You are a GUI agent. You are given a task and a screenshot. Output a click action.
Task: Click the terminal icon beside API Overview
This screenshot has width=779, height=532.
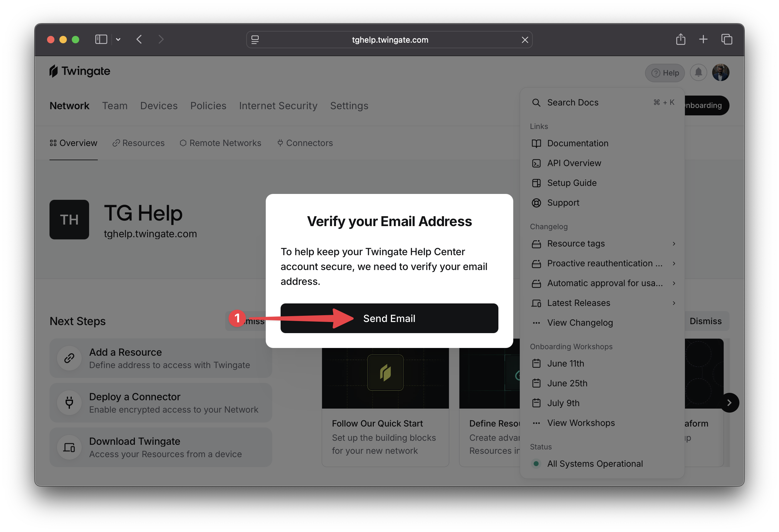coord(536,163)
